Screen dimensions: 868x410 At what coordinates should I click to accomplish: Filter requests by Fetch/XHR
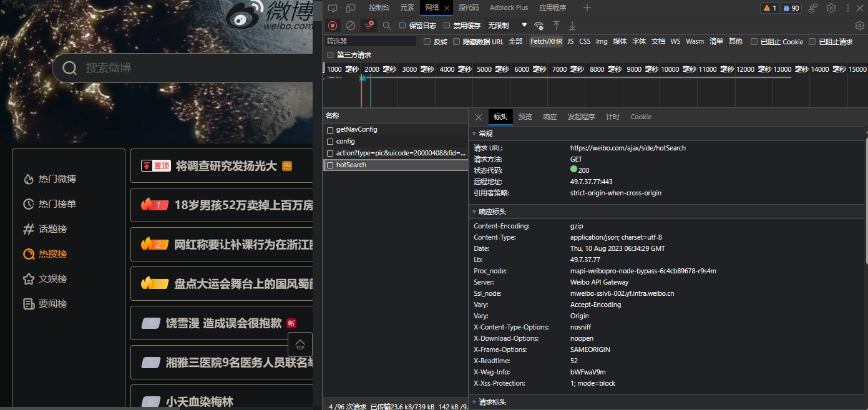click(x=546, y=42)
